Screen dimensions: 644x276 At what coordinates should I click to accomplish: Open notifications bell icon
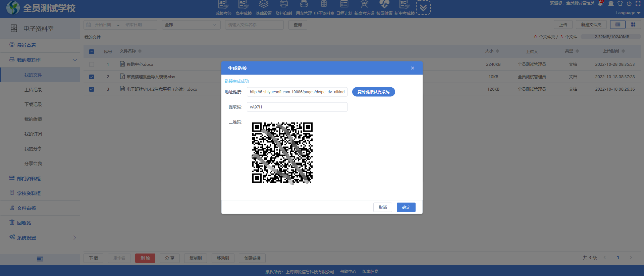[600, 3]
